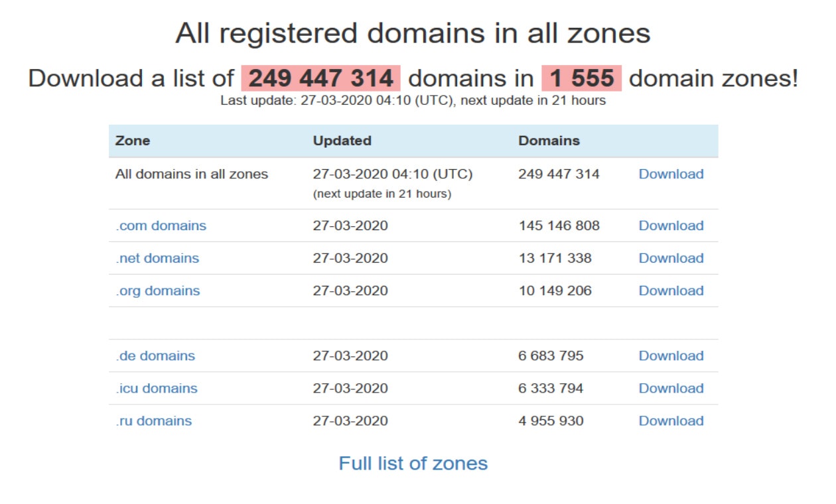
Task: Open the .icu domains zone link
Action: (156, 388)
